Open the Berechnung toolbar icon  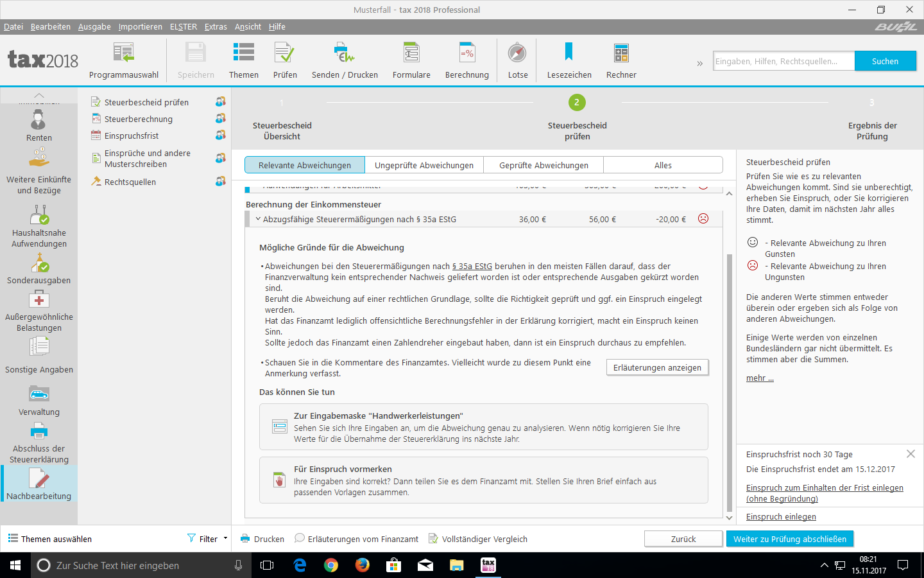(467, 53)
